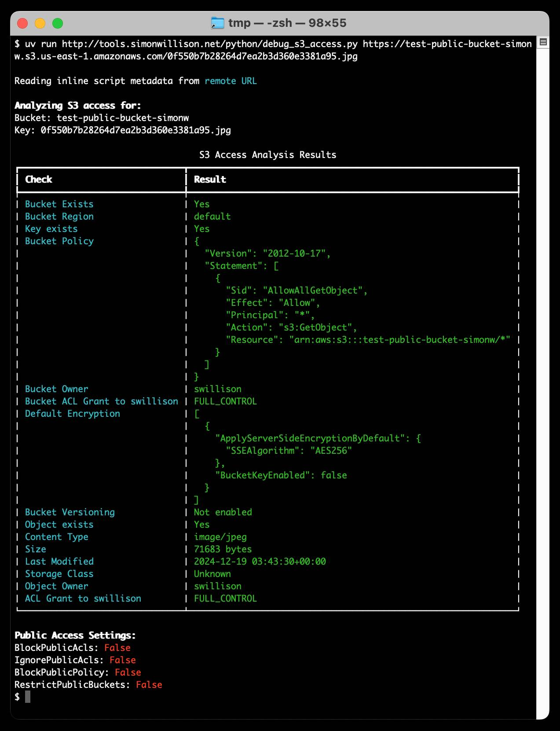Click the window title 'tmp — -zsh — 98×55'
560x731 pixels.
pyautogui.click(x=287, y=23)
